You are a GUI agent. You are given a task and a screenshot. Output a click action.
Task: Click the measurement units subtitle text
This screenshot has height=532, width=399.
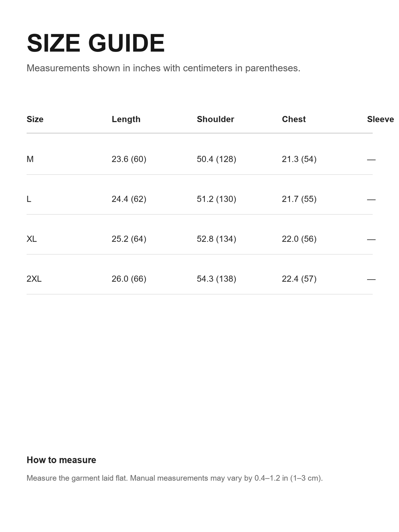[x=163, y=68]
